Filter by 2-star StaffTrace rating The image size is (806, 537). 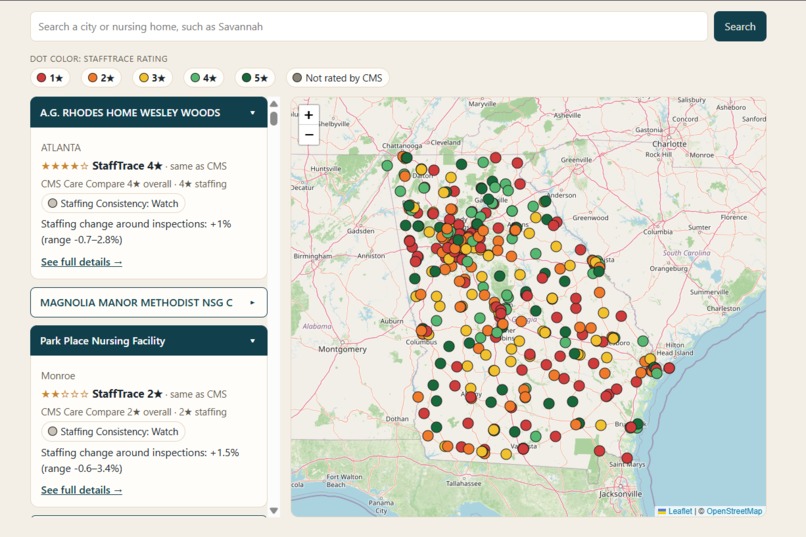[x=101, y=78]
